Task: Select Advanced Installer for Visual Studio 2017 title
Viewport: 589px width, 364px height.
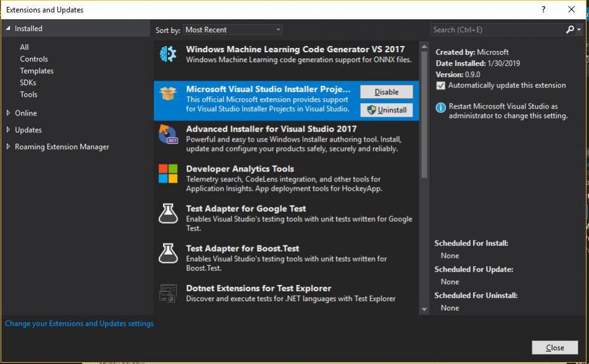Action: (271, 129)
